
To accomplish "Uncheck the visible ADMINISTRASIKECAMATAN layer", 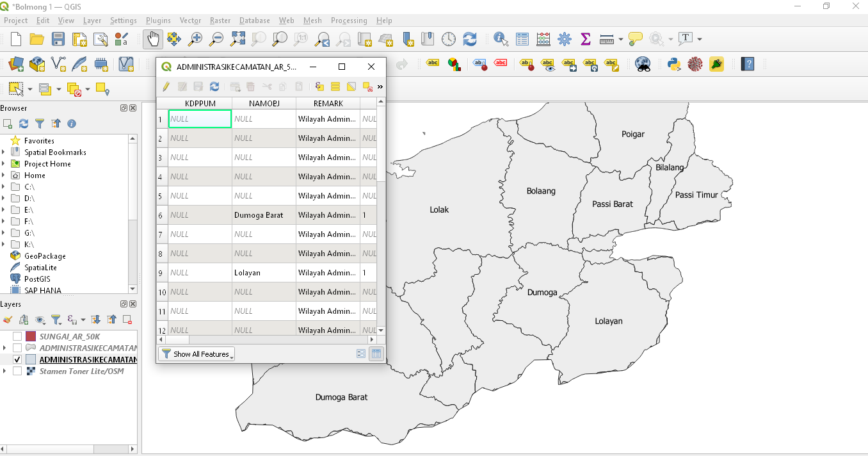I will [x=17, y=360].
